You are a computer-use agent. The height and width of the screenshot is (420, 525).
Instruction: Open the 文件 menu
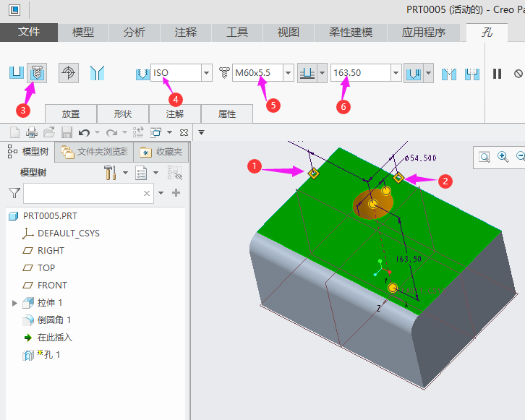click(x=29, y=32)
